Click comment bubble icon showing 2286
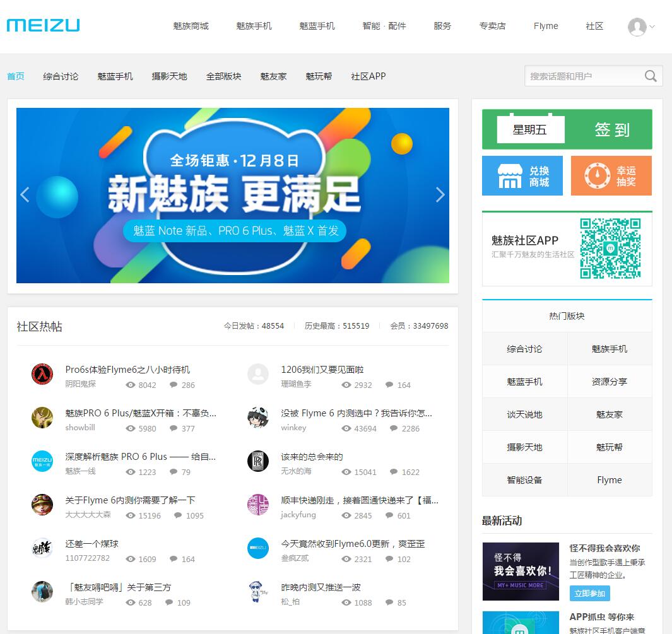Viewport: 672px width, 634px height. [394, 428]
